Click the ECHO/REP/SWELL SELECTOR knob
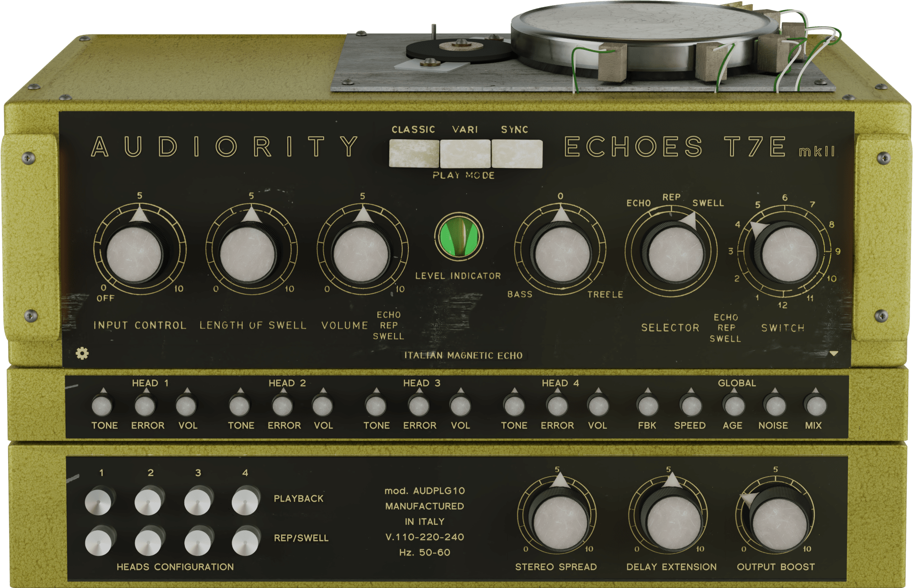Image resolution: width=913 pixels, height=588 pixels. (x=674, y=253)
